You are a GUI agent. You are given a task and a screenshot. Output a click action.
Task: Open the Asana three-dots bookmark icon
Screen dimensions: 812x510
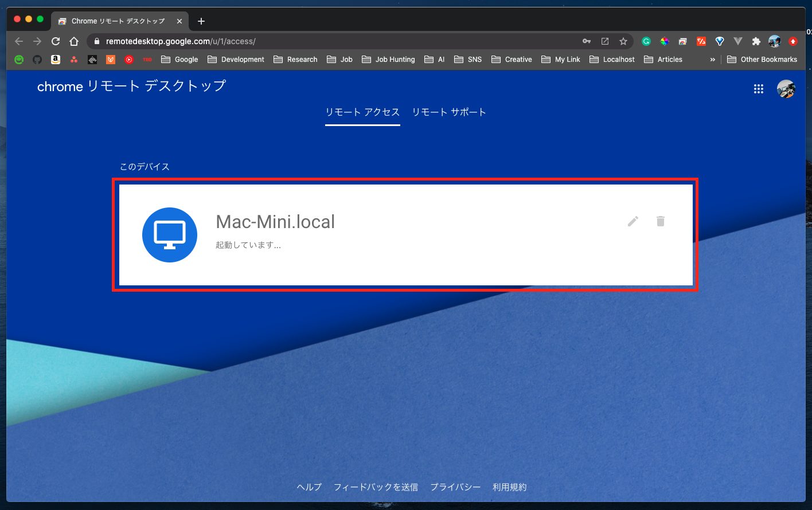click(74, 59)
